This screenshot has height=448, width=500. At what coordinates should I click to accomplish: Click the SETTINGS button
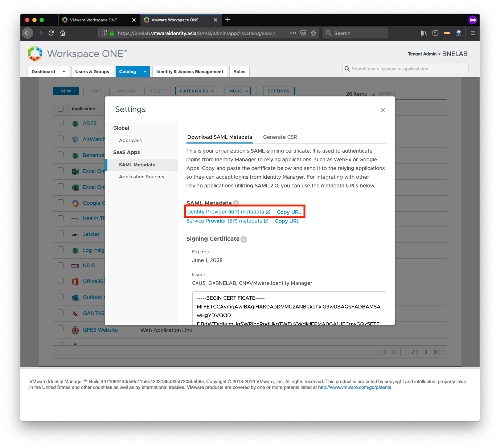279,91
